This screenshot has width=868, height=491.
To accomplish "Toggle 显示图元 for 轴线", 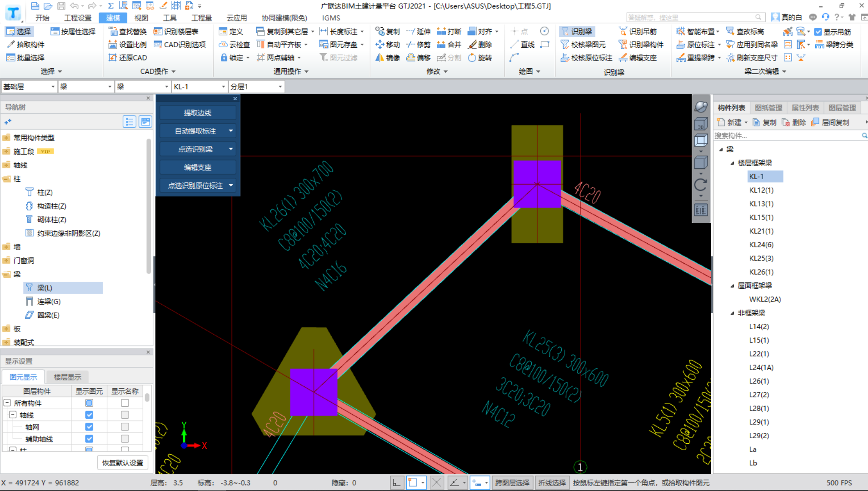I will (x=89, y=415).
